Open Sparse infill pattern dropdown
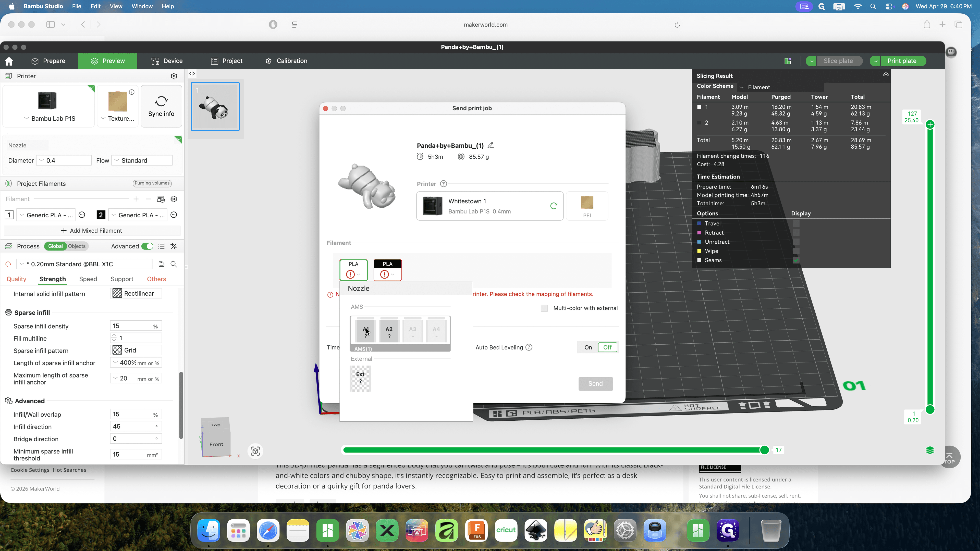The image size is (980, 551). (x=136, y=350)
